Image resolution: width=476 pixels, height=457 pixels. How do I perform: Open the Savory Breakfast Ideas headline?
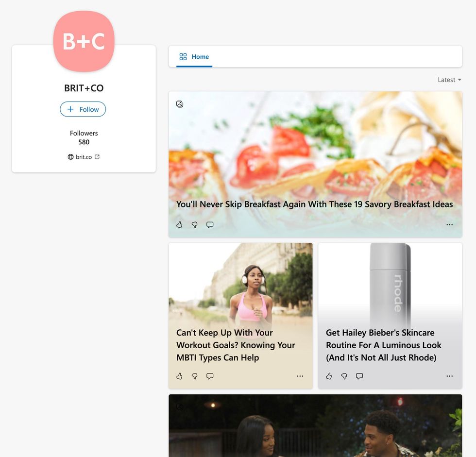[315, 204]
